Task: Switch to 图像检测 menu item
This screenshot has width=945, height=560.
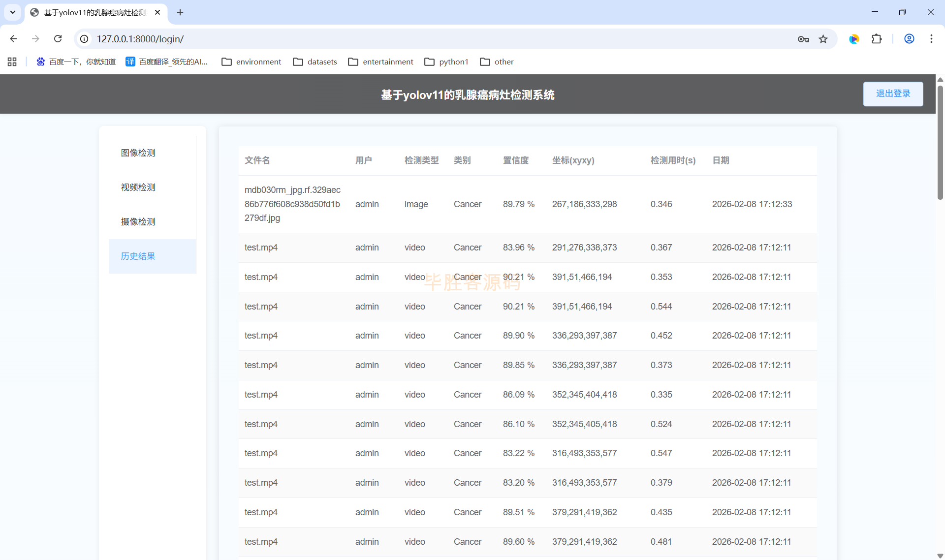Action: [138, 153]
